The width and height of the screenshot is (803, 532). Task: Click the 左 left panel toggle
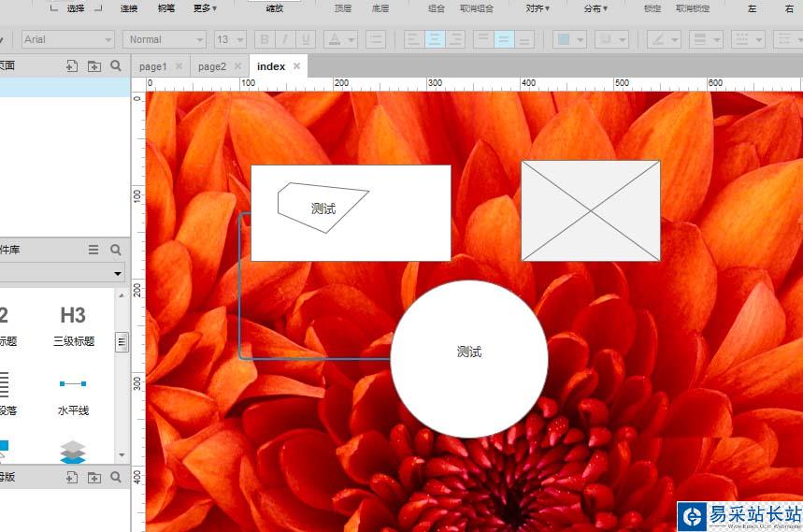752,8
